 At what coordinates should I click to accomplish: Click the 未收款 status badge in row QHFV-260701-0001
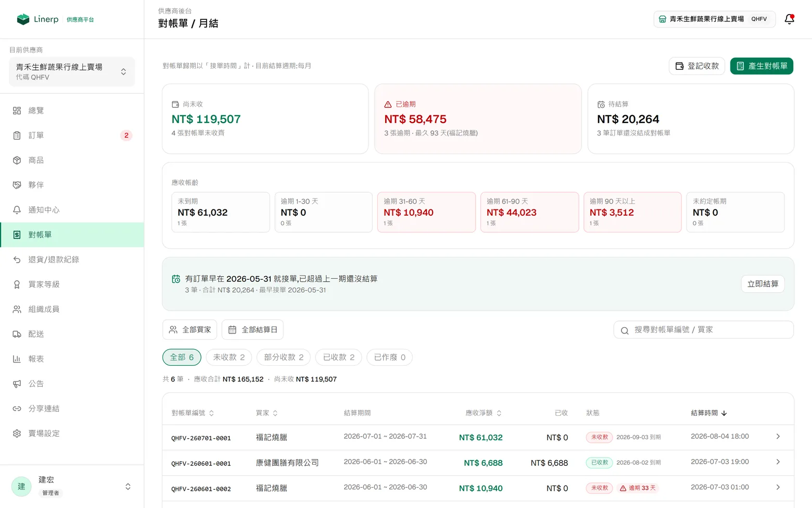click(600, 437)
